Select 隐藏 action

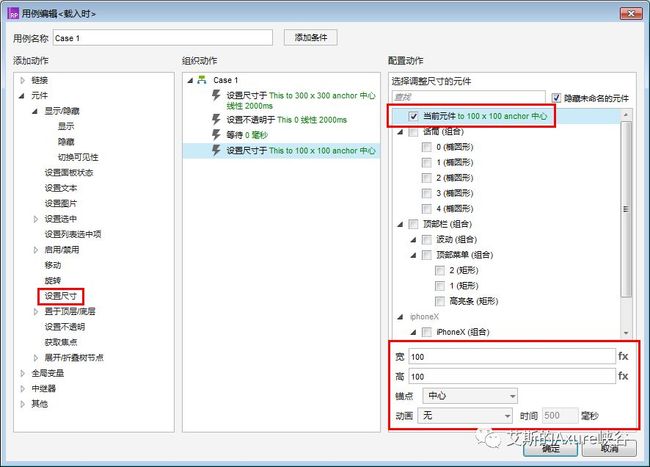[x=66, y=142]
